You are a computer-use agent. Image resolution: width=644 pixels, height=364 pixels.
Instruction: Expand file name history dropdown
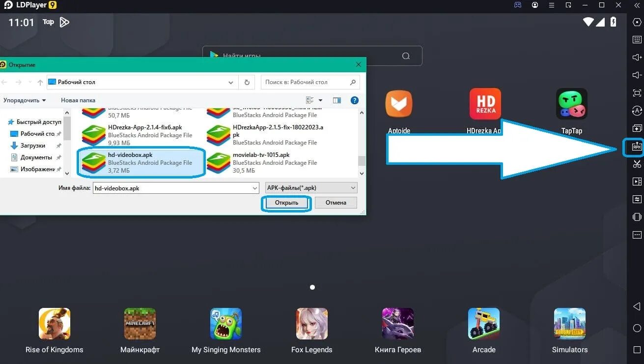254,188
